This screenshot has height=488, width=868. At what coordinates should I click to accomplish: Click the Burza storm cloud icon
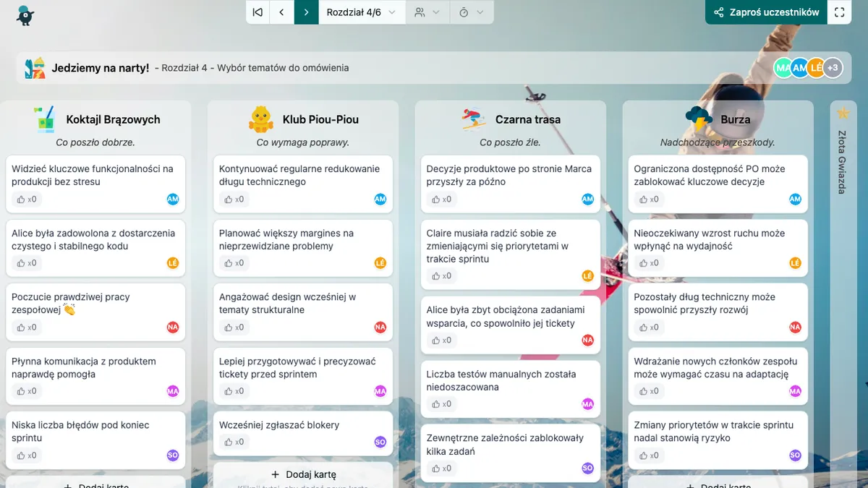[x=699, y=119]
